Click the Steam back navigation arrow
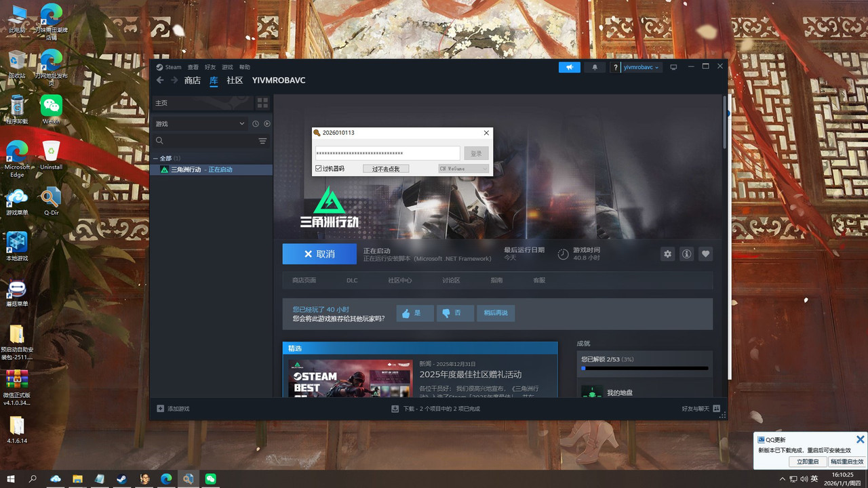Screen dimensions: 868x488 point(160,80)
